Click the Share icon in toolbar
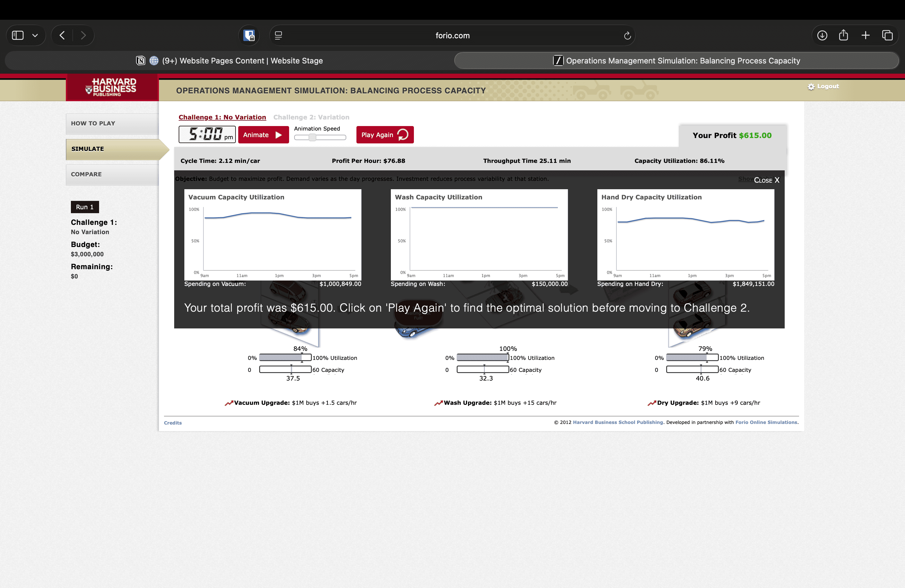The image size is (905, 588). tap(843, 35)
